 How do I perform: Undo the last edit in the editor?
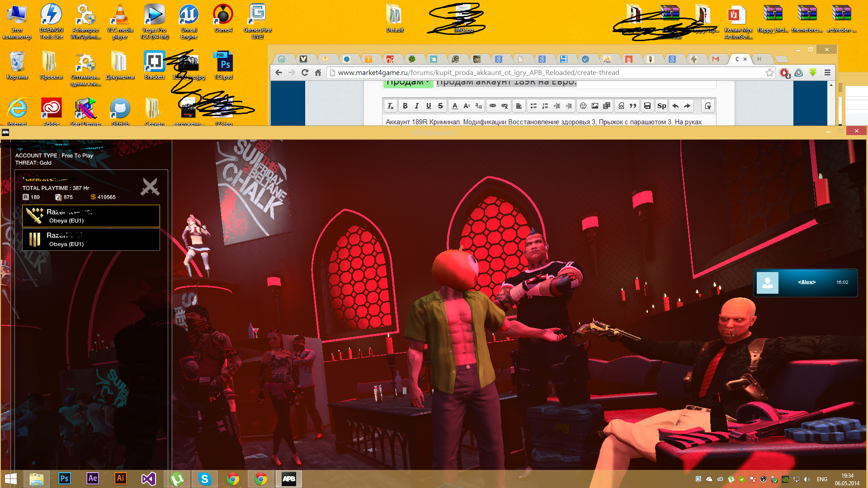coord(675,106)
